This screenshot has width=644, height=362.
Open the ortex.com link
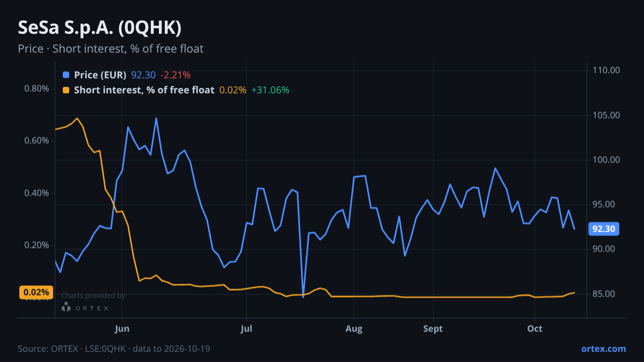pyautogui.click(x=604, y=349)
